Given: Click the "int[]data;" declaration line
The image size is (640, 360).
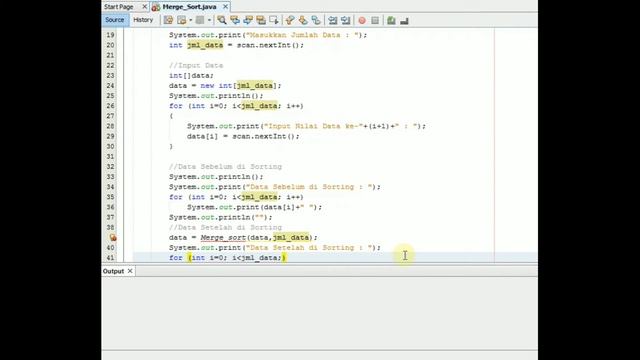Looking at the screenshot, I should pos(191,76).
